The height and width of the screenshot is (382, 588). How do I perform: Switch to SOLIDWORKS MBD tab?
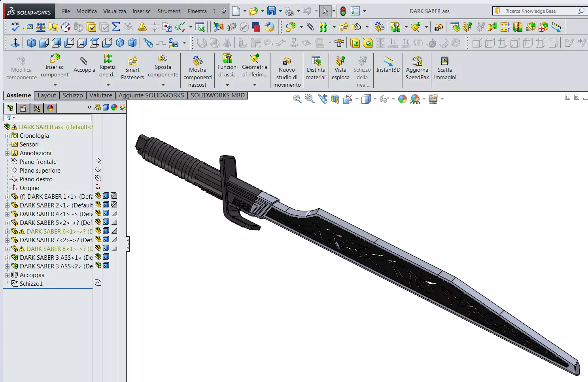pyautogui.click(x=217, y=95)
